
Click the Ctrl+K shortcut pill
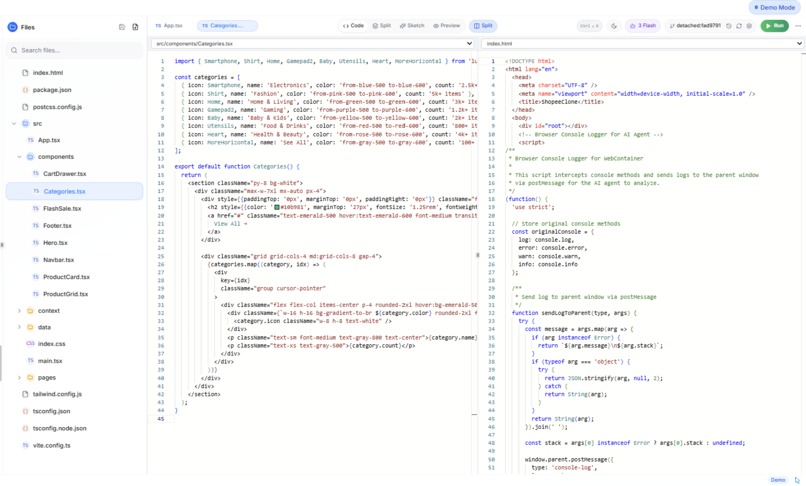pos(590,26)
